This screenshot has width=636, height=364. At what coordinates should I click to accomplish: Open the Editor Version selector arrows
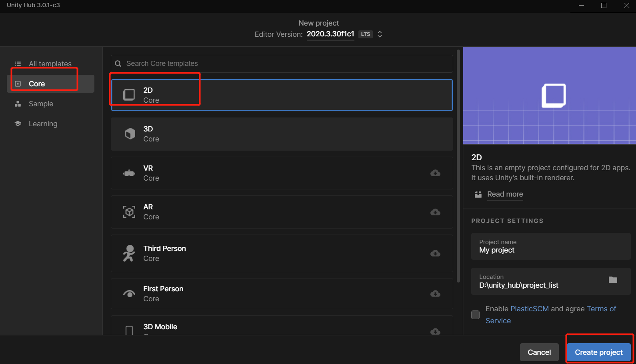point(380,34)
